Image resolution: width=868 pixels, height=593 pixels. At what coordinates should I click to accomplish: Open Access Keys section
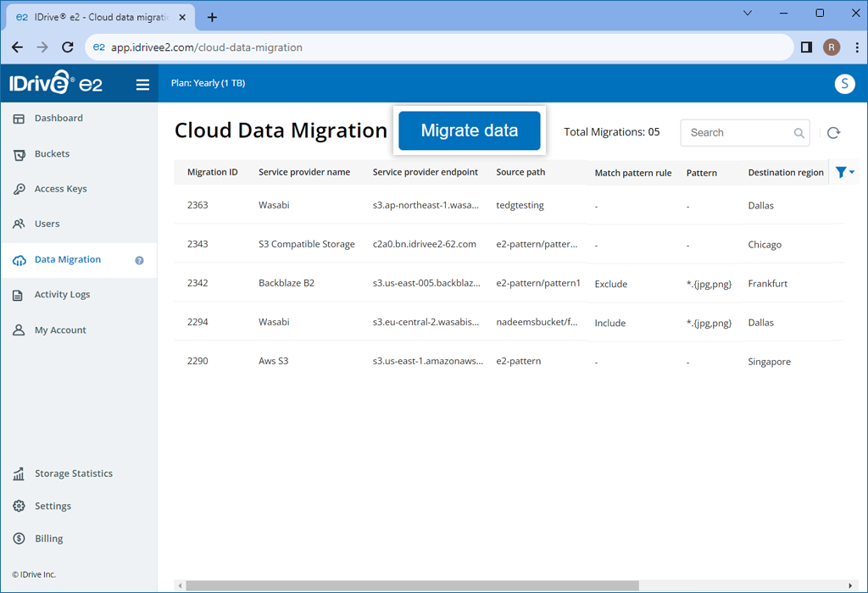[x=60, y=189]
